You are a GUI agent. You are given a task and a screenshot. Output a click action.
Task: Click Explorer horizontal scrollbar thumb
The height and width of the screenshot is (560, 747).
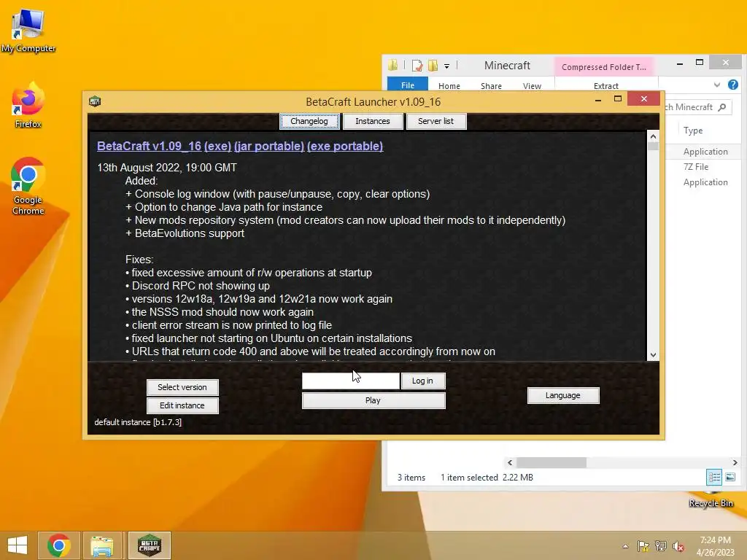551,462
